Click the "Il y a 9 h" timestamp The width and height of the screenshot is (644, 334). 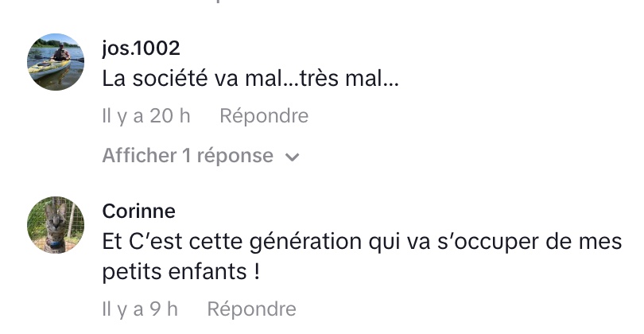(x=140, y=309)
